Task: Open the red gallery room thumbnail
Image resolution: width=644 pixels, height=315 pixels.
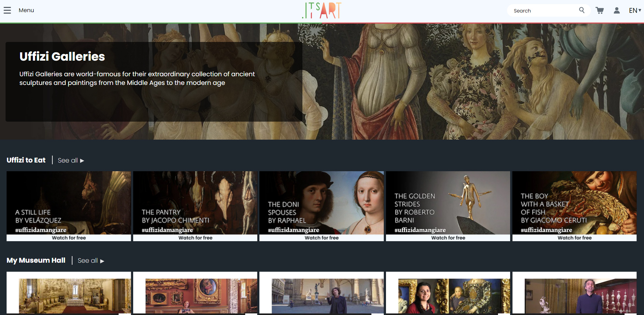Action: [x=195, y=293]
